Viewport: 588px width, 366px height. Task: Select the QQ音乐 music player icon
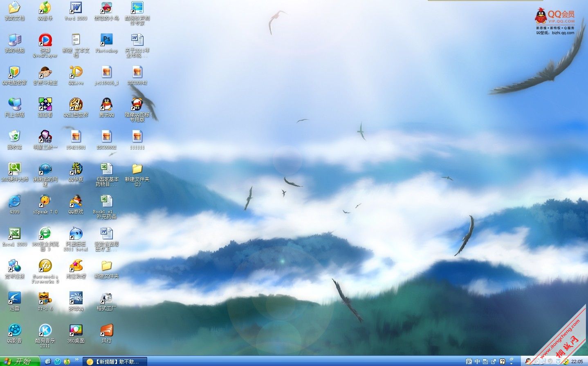[45, 8]
